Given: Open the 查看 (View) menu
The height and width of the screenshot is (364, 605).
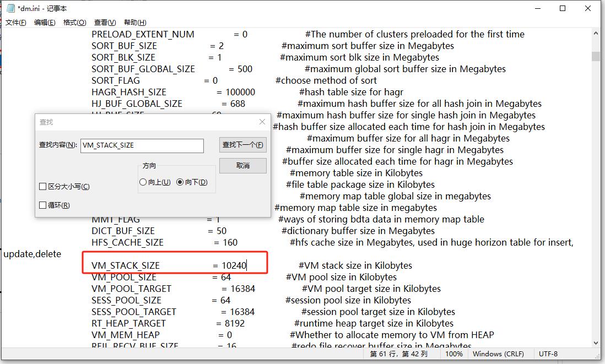Looking at the screenshot, I should [105, 22].
